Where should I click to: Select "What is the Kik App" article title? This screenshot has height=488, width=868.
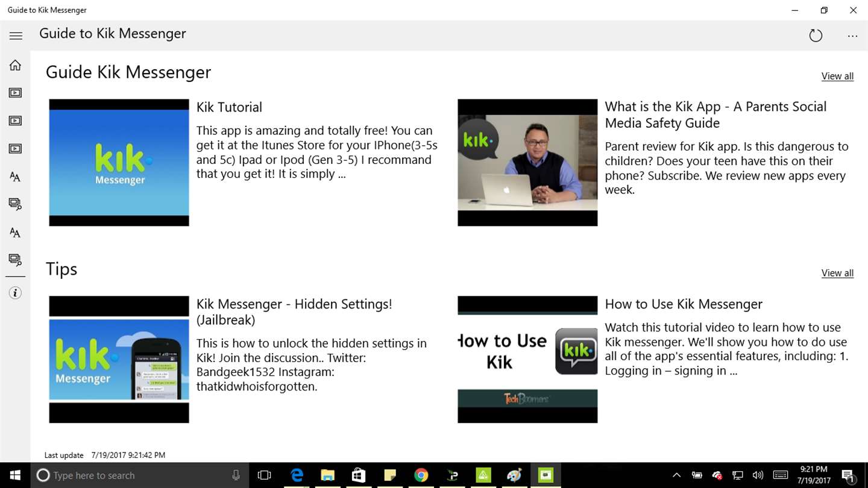tap(715, 114)
